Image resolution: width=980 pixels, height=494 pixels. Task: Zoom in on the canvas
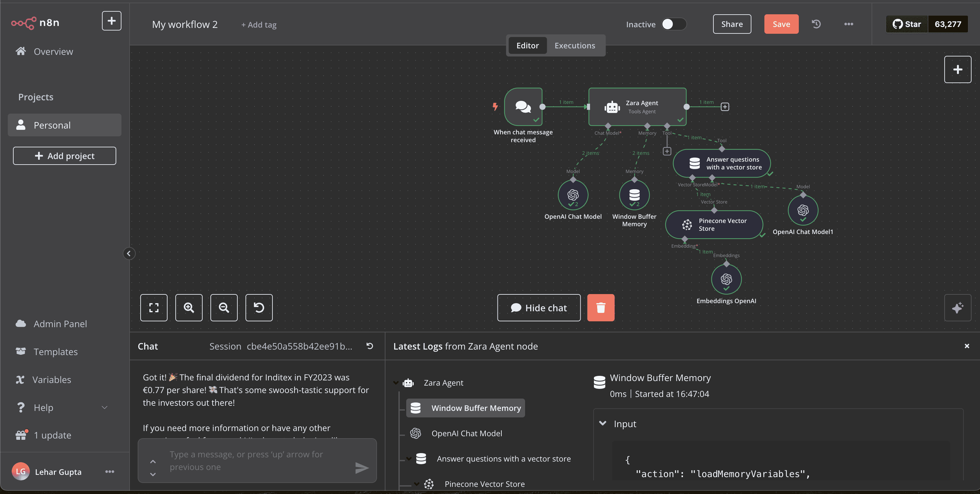[x=189, y=308]
